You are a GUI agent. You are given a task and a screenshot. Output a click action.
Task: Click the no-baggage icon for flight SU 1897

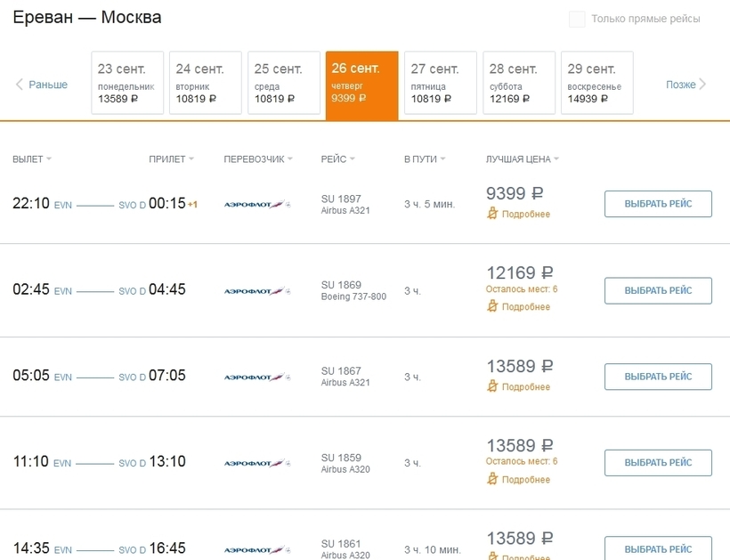click(x=492, y=214)
